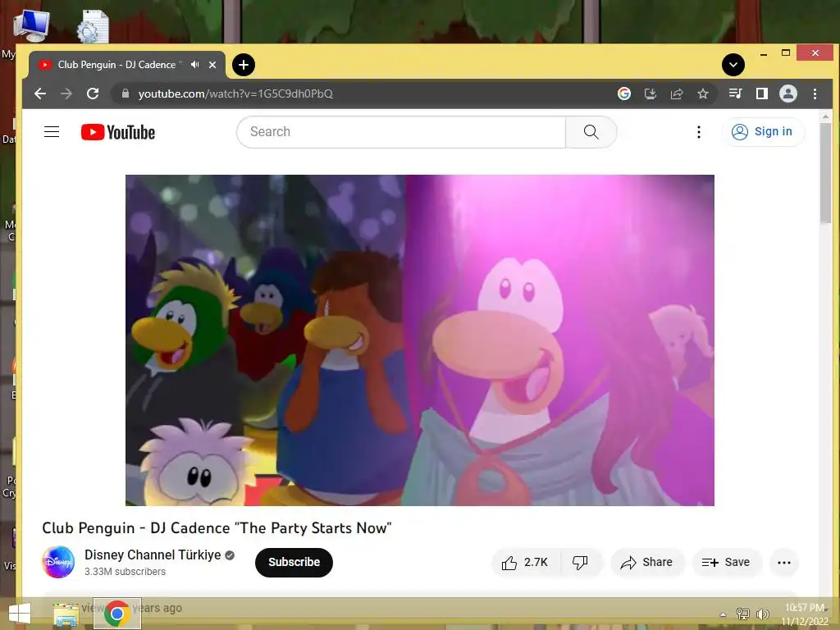
Task: Click the Share button
Action: (647, 563)
